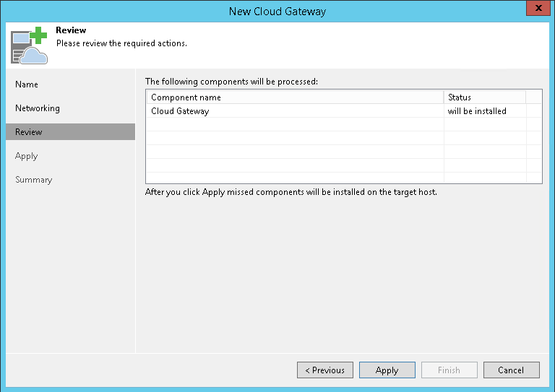Select the Review step in sidebar

coord(70,132)
